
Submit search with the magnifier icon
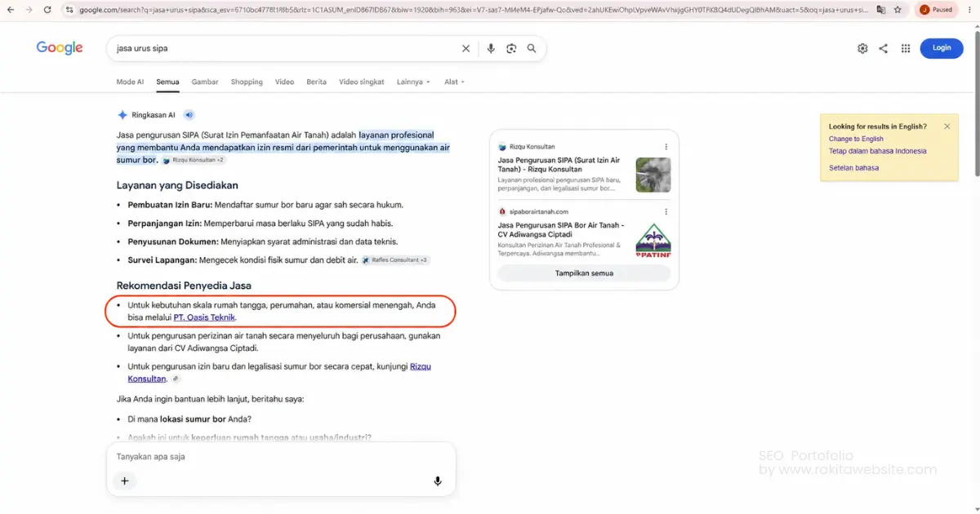pos(532,48)
